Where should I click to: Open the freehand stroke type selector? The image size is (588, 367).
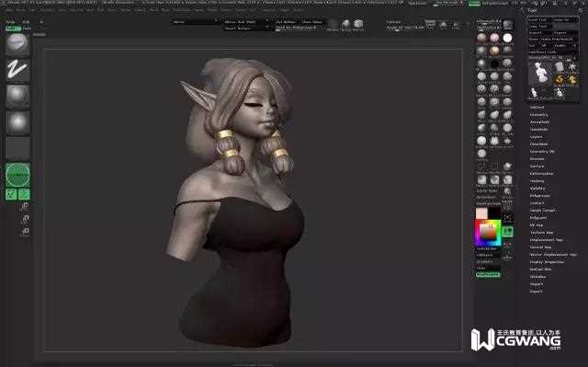click(17, 69)
